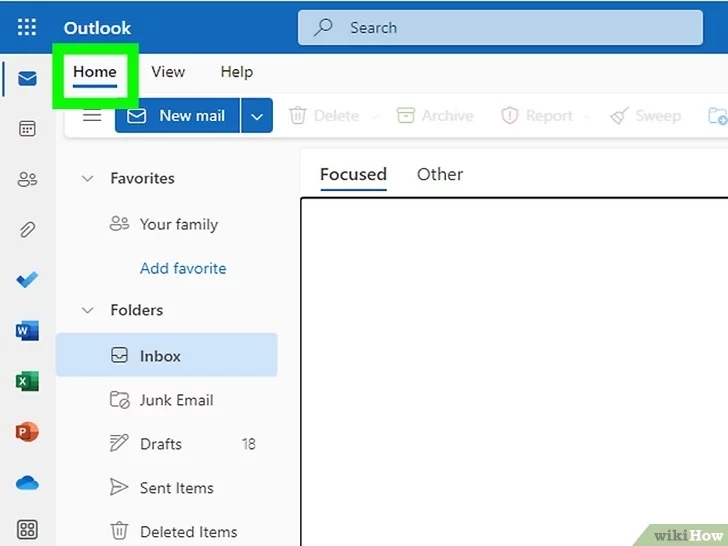Open the Delete options dropdown arrow

[374, 116]
